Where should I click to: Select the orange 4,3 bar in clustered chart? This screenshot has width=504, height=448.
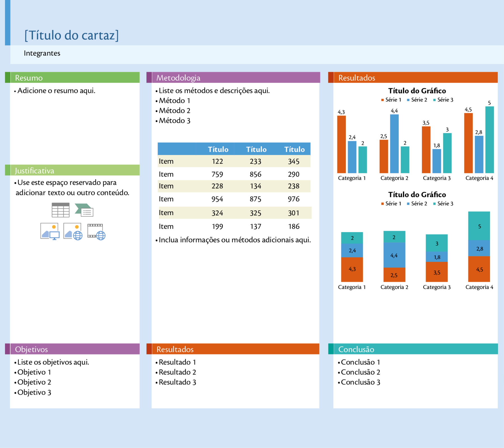[x=341, y=144]
